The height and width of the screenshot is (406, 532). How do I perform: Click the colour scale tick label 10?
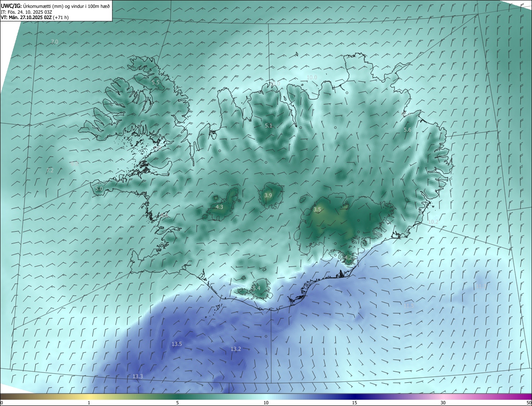point(266,403)
